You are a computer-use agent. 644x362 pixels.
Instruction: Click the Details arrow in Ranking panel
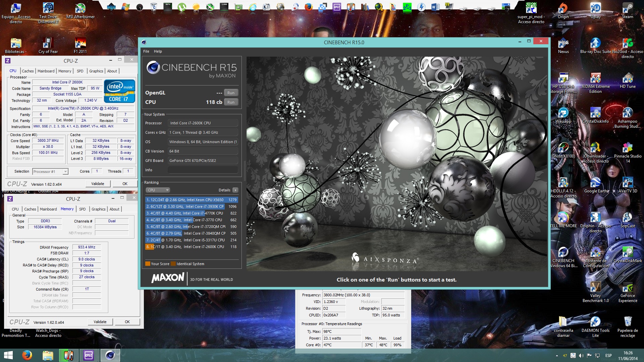coord(235,190)
